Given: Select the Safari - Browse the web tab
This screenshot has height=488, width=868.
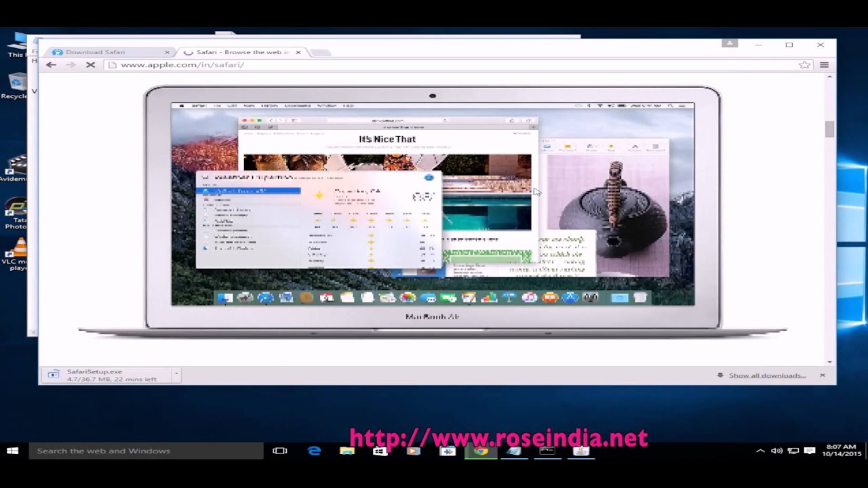Looking at the screenshot, I should click(242, 52).
